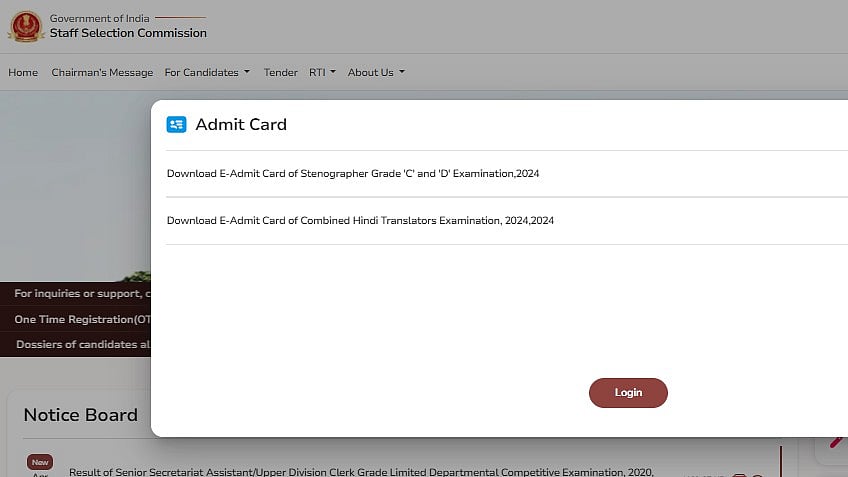Go to the Home menu item

coord(23,72)
